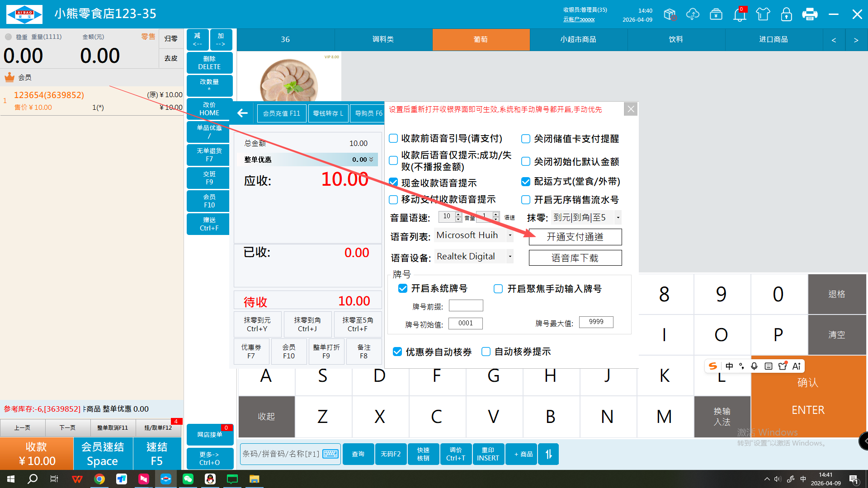The width and height of the screenshot is (868, 488).
Task: Expand the 语音列表 voice dropdown
Action: click(510, 235)
